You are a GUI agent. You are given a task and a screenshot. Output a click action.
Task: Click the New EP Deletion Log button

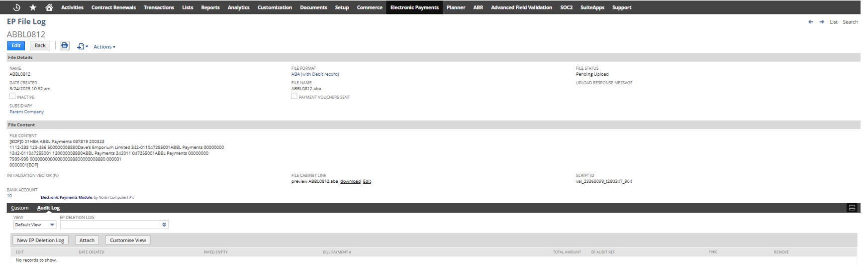(40, 240)
